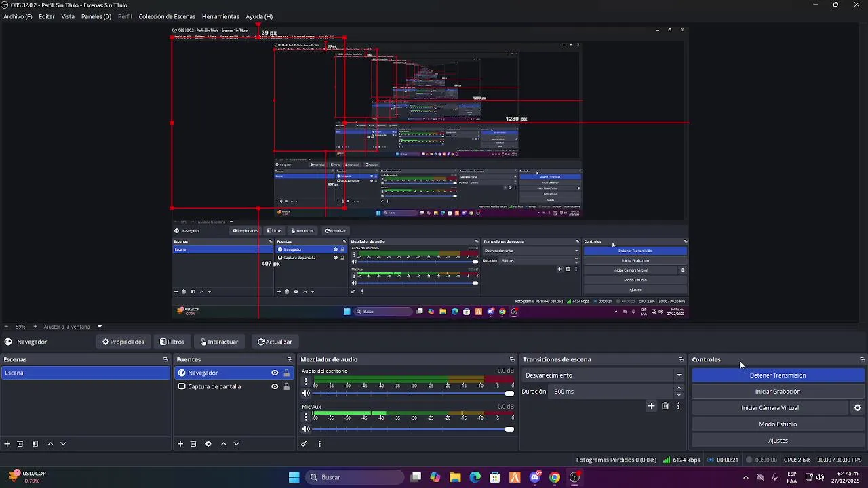This screenshot has width=868, height=488.
Task: Start the virtual camera
Action: (x=770, y=408)
